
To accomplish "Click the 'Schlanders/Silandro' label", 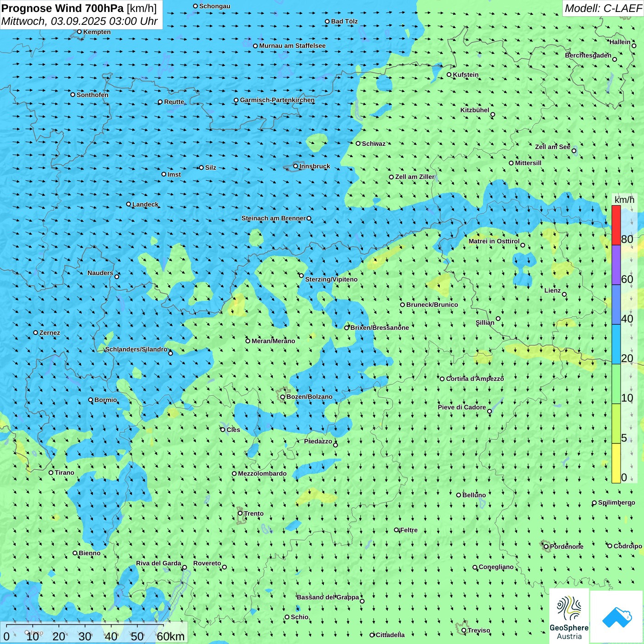I will point(136,349).
